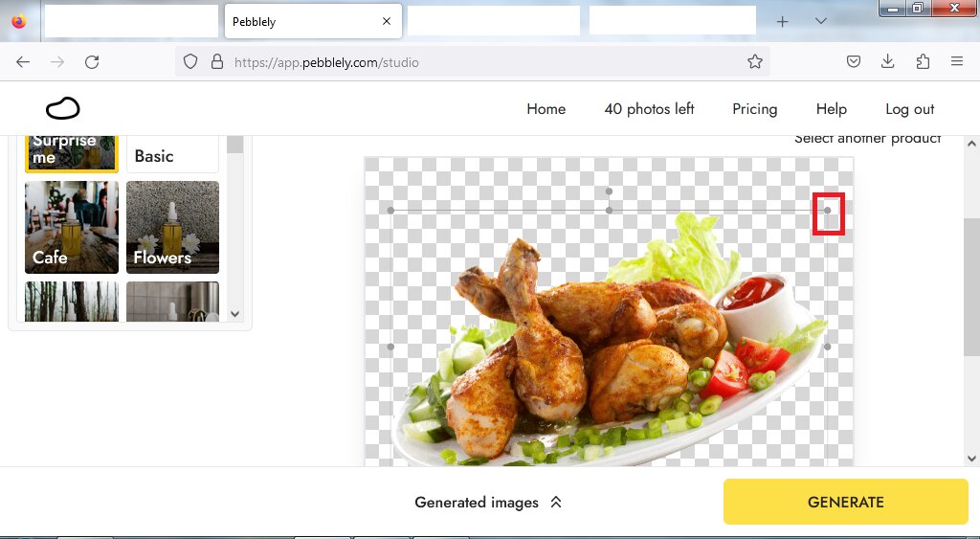Viewport: 980px width, 539px height.
Task: Expand the Generated images panel
Action: 488,502
